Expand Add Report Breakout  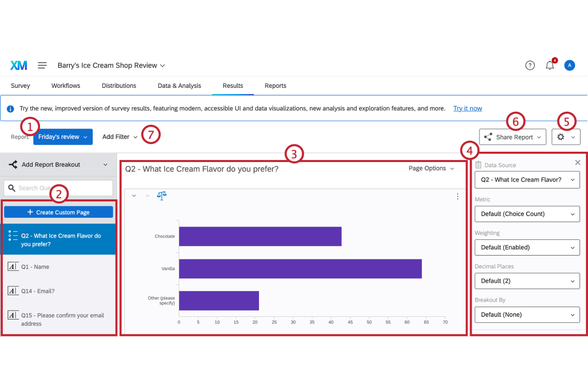(58, 165)
